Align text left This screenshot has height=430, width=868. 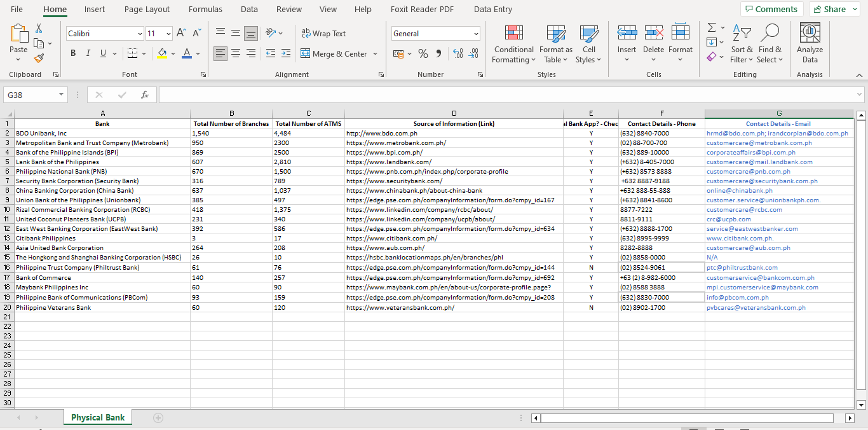[220, 53]
